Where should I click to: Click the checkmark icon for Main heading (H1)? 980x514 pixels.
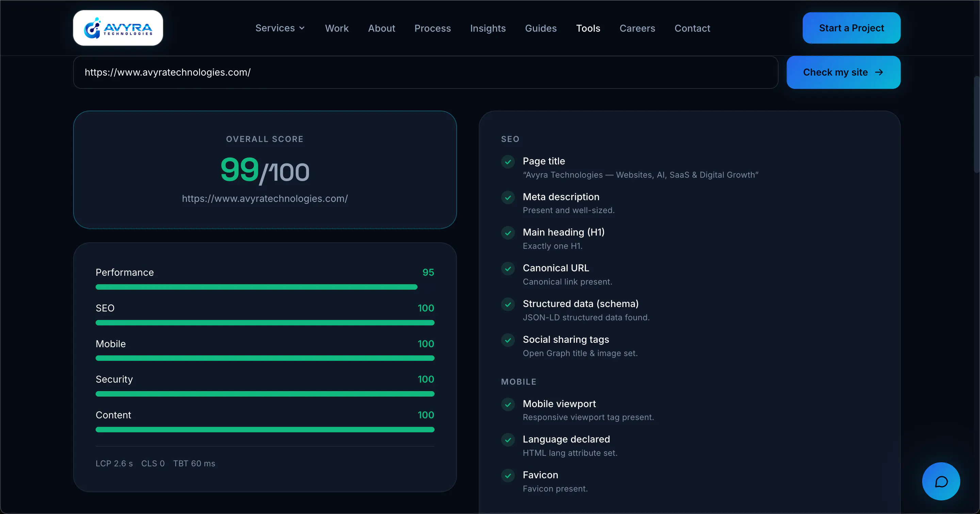tap(508, 233)
